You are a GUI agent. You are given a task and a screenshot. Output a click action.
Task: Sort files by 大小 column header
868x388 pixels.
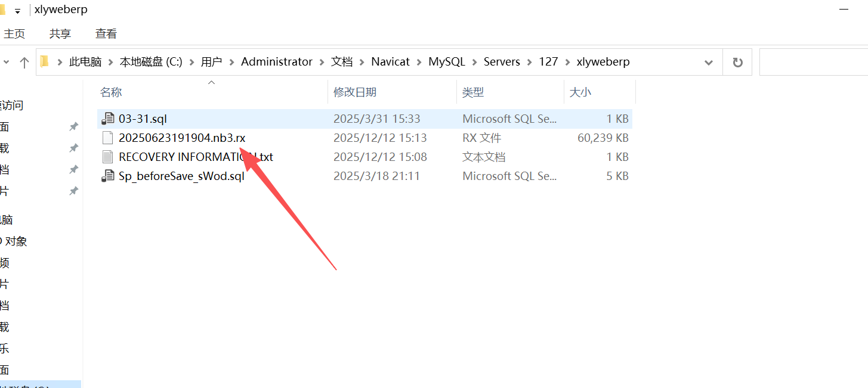tap(580, 92)
